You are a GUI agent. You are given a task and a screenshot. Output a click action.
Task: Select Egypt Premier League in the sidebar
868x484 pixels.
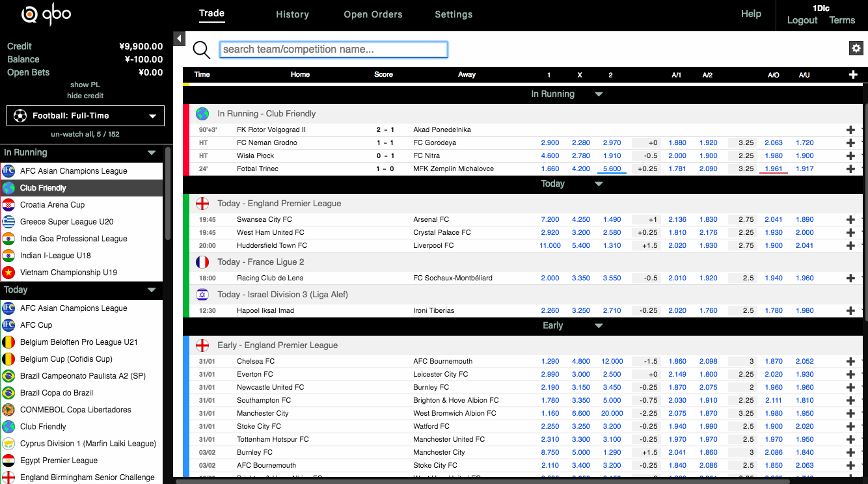[x=81, y=461]
